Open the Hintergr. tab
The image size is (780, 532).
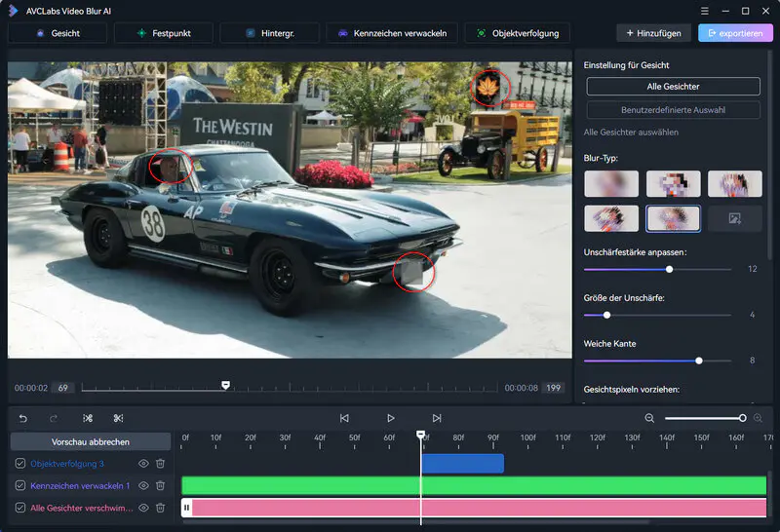[270, 33]
